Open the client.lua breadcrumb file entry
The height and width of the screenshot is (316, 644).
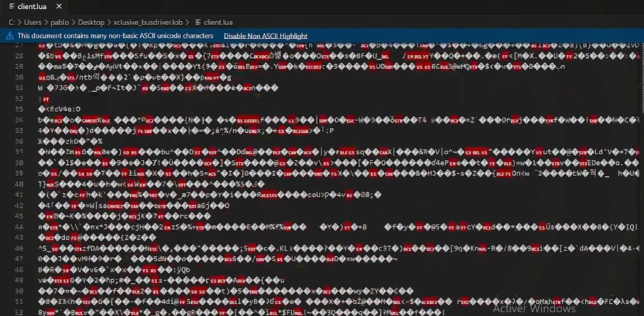click(218, 22)
